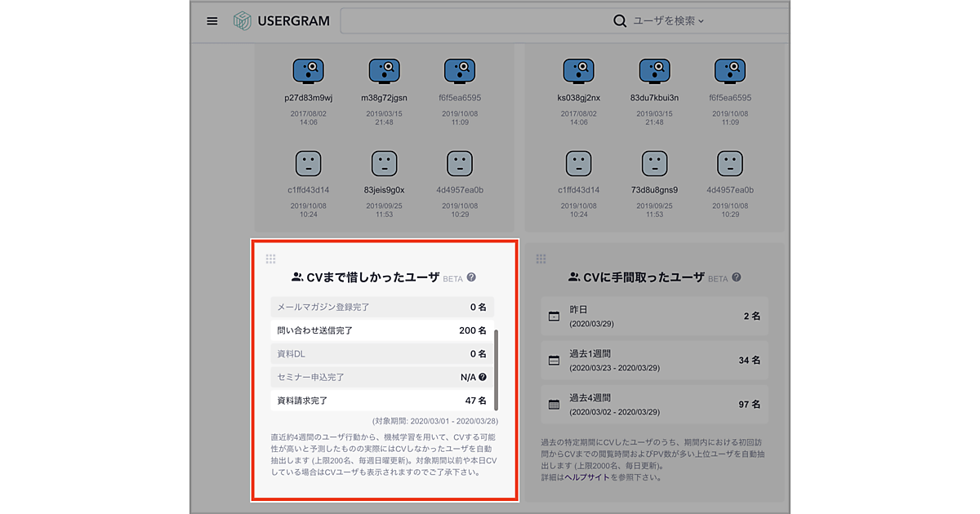Click the USERGRAM logo

[x=281, y=21]
